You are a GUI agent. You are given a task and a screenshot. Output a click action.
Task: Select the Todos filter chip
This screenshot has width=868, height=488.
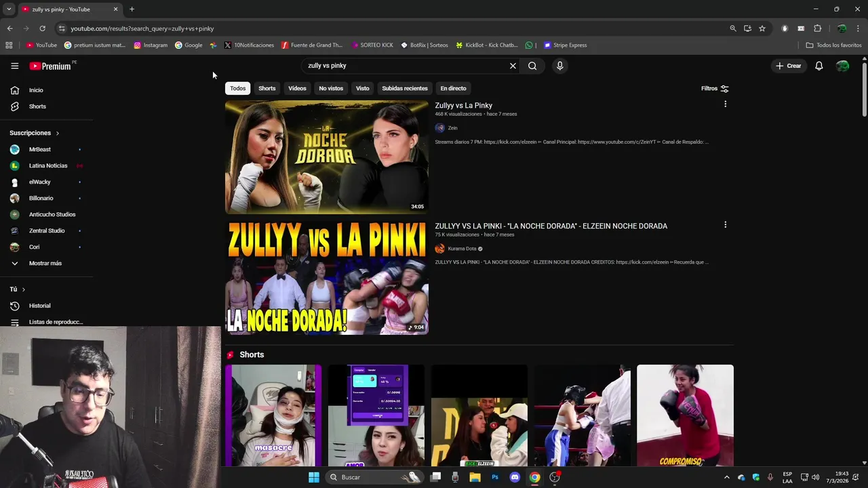(x=237, y=88)
